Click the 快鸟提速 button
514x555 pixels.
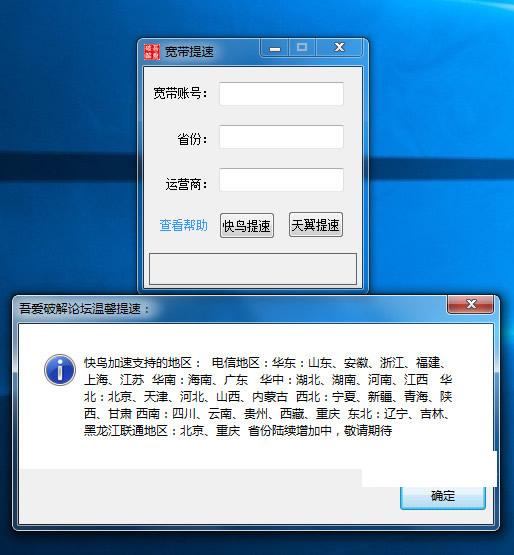tap(247, 225)
